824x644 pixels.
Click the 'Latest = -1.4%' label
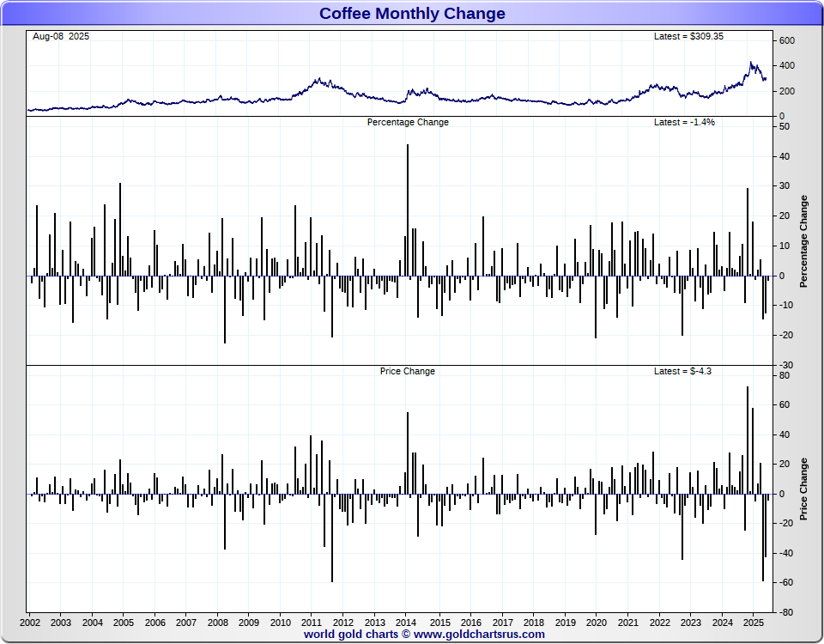click(x=684, y=122)
